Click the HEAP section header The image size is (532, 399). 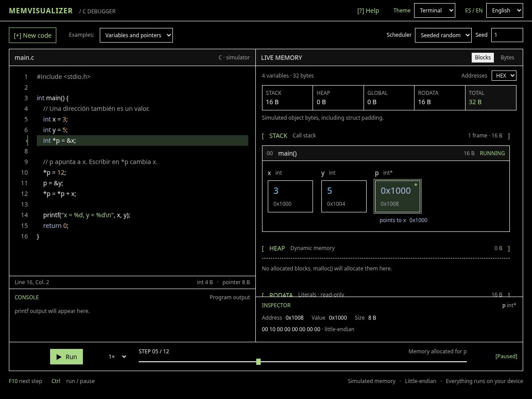click(x=386, y=248)
